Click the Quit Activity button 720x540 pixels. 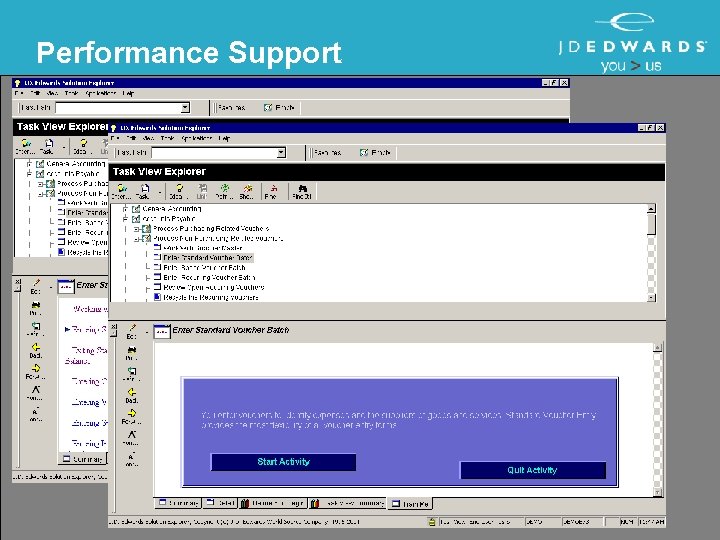coord(533,470)
